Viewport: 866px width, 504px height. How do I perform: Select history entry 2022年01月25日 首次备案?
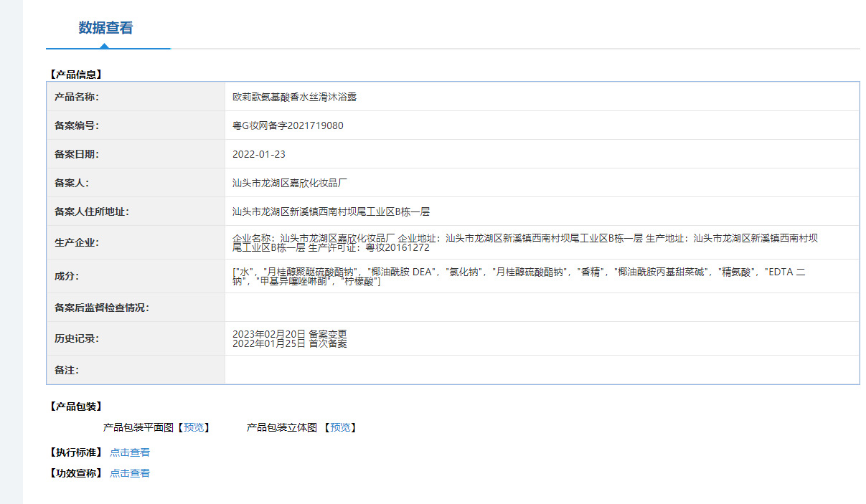click(290, 343)
